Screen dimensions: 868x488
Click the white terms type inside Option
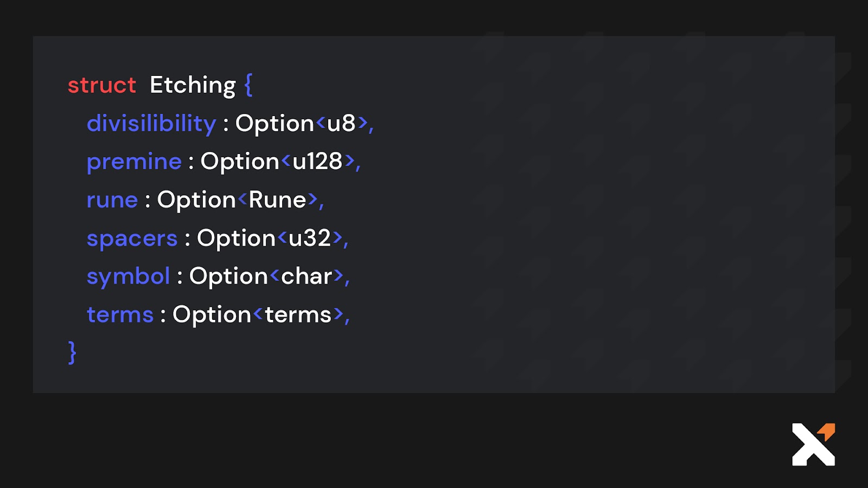(298, 315)
